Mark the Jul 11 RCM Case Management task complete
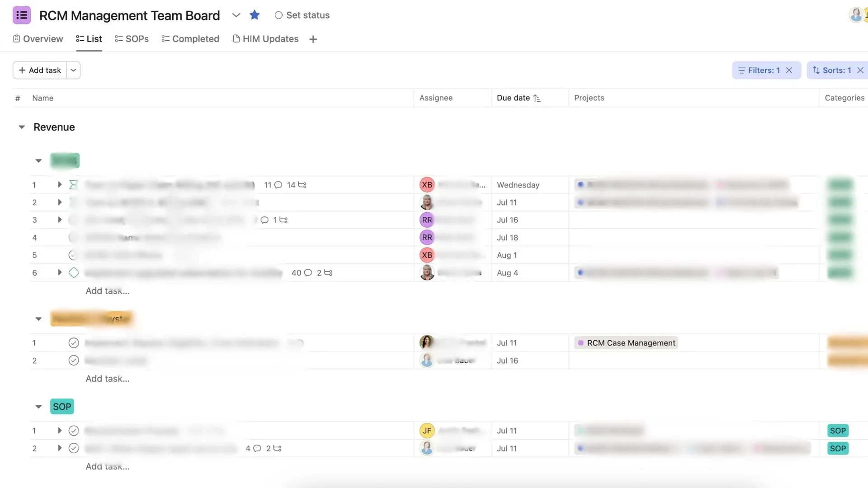Image resolution: width=868 pixels, height=488 pixels. pyautogui.click(x=74, y=343)
